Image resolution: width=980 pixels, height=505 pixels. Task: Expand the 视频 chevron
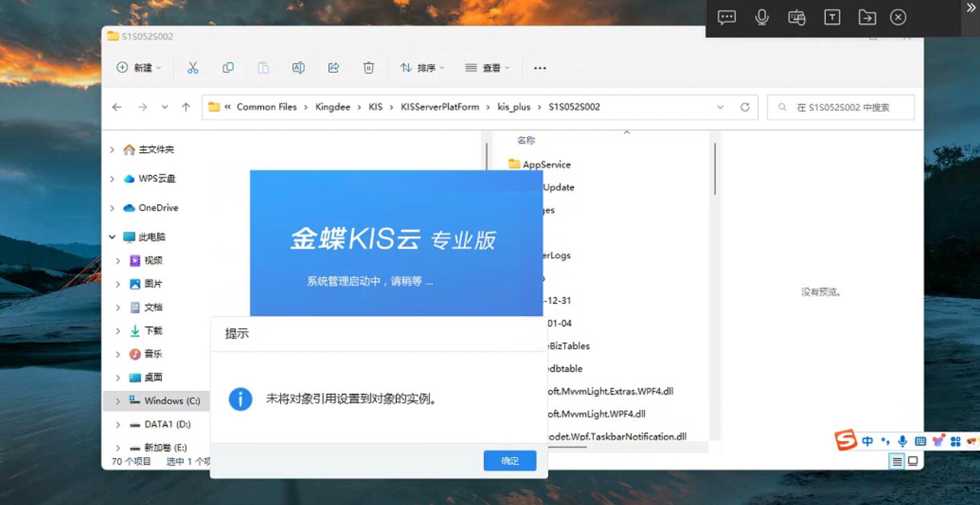point(118,260)
